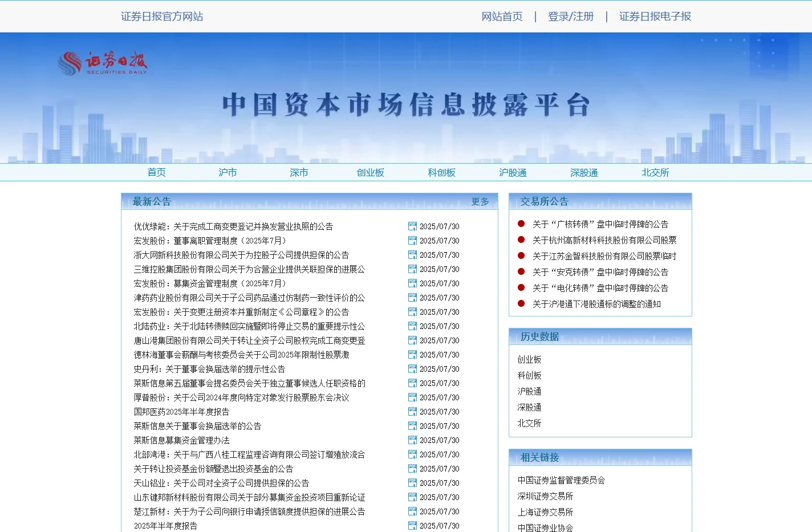Open 创业板 under 历史数据
Image resolution: width=812 pixels, height=532 pixels.
529,359
